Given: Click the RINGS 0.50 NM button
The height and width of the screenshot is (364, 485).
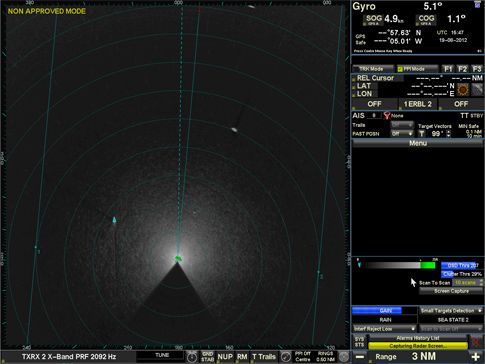Looking at the screenshot, I should 325,357.
